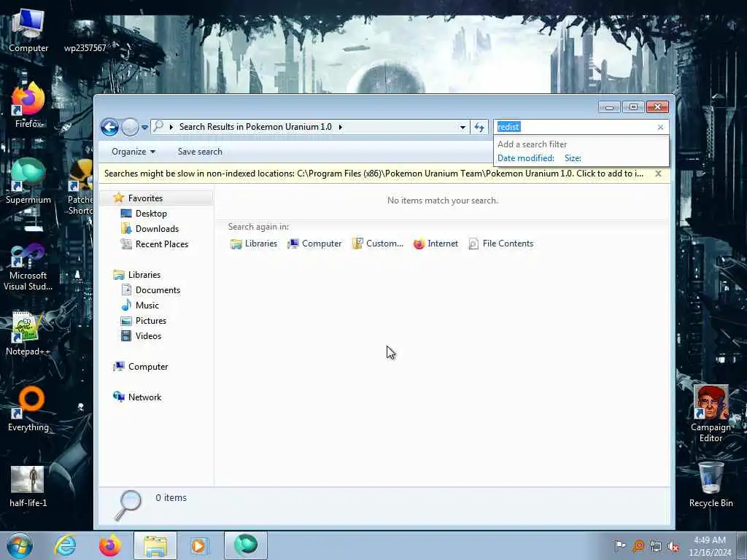Maximize the search results window

pyautogui.click(x=633, y=107)
